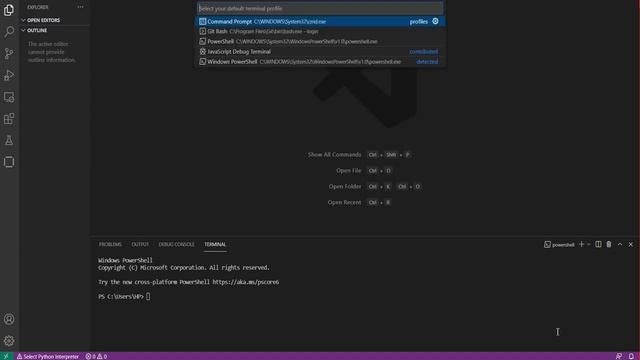
Task: Select Git Bash terminal profile
Action: (x=321, y=31)
